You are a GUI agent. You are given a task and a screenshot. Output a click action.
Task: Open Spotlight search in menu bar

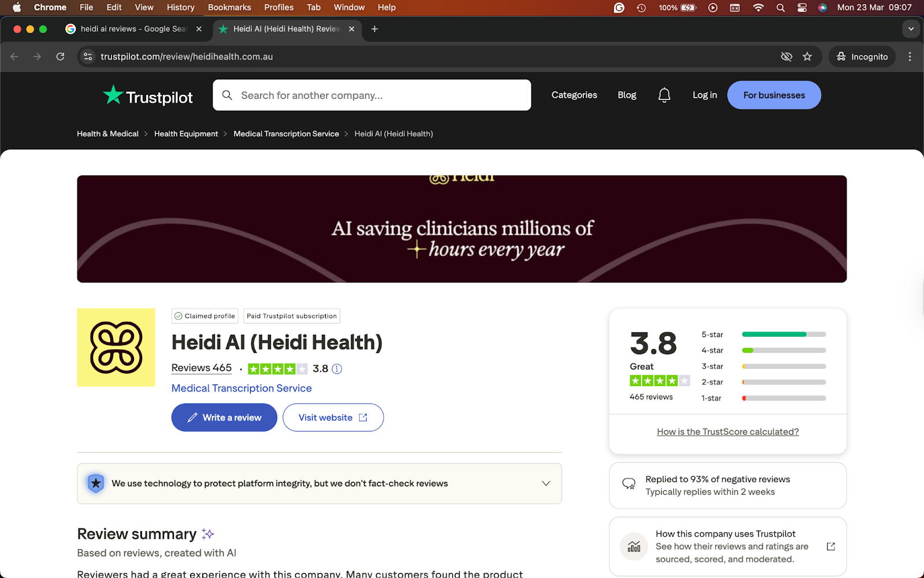coord(780,8)
